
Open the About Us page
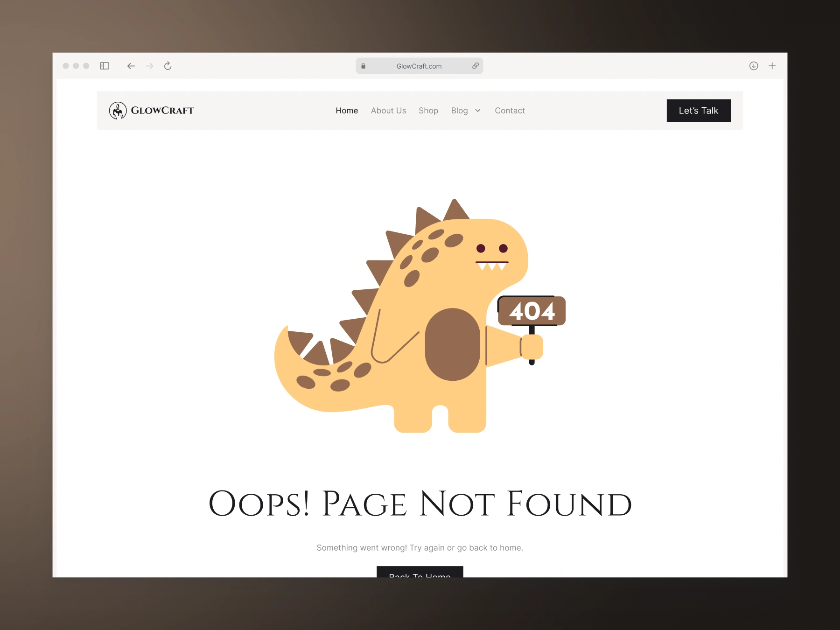pyautogui.click(x=388, y=111)
